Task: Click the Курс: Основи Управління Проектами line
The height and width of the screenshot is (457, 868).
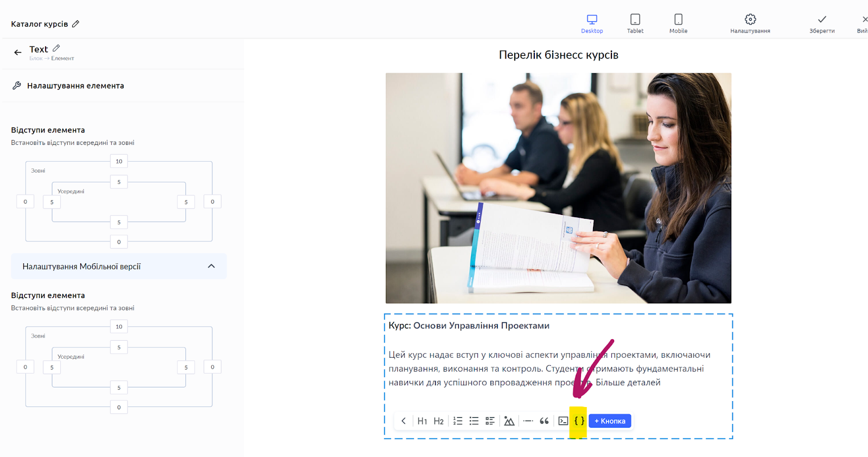Action: [x=469, y=326]
